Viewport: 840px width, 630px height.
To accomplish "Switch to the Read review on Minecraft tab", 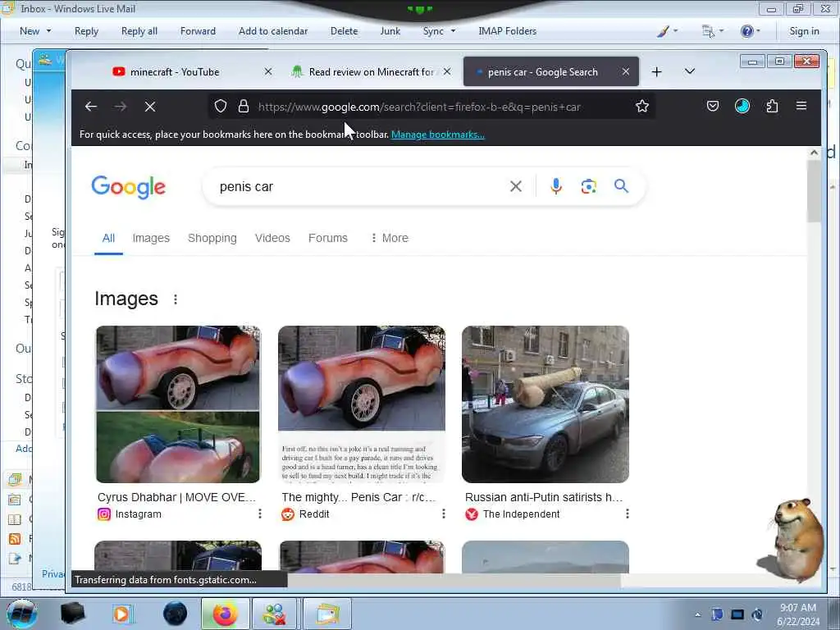I will [x=371, y=72].
